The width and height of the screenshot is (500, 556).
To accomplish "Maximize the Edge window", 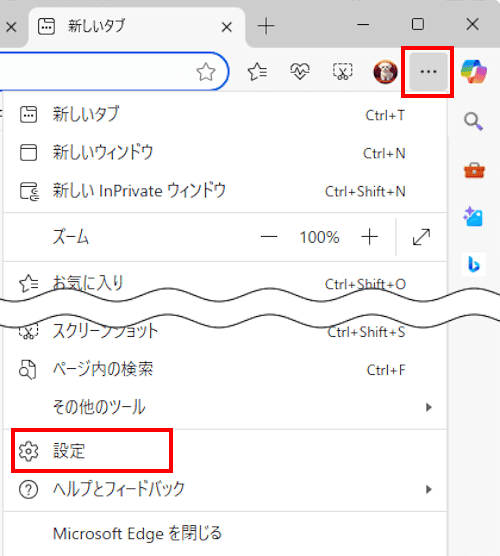I will tap(418, 24).
